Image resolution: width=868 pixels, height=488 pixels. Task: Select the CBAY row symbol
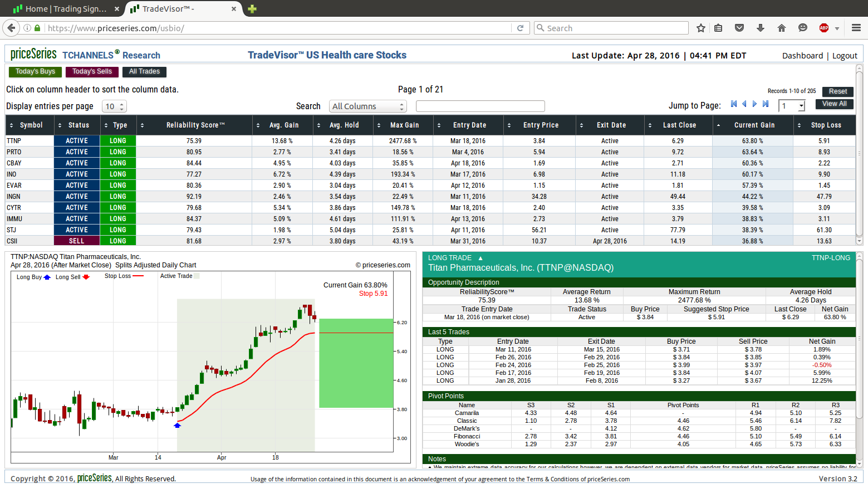click(14, 163)
